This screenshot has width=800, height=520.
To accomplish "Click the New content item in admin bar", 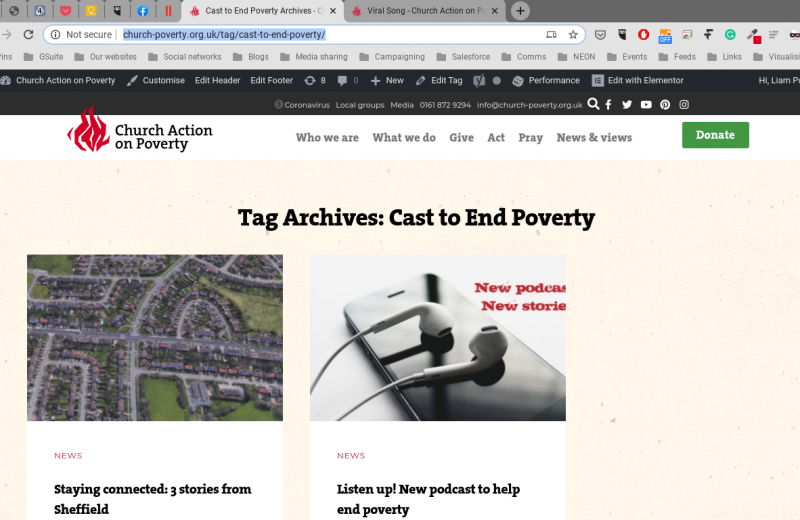I will click(x=387, y=80).
